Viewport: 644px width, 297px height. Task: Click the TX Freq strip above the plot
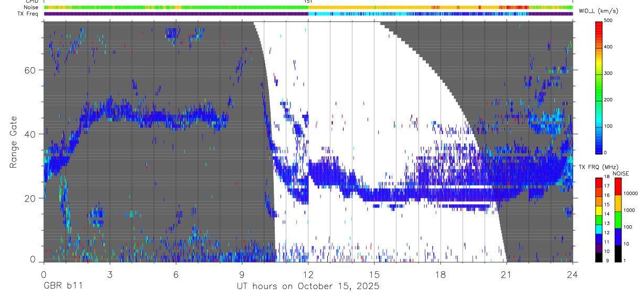308,14
